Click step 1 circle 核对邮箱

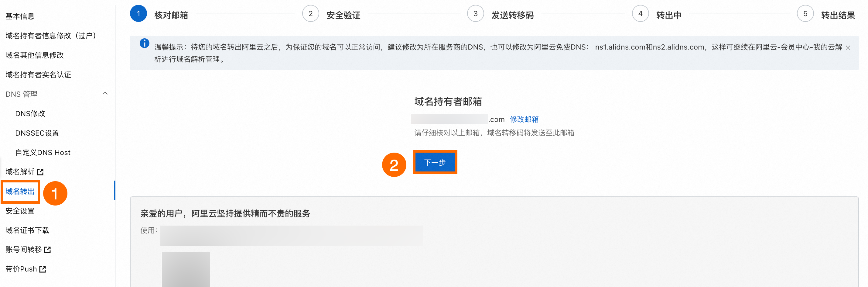point(138,14)
